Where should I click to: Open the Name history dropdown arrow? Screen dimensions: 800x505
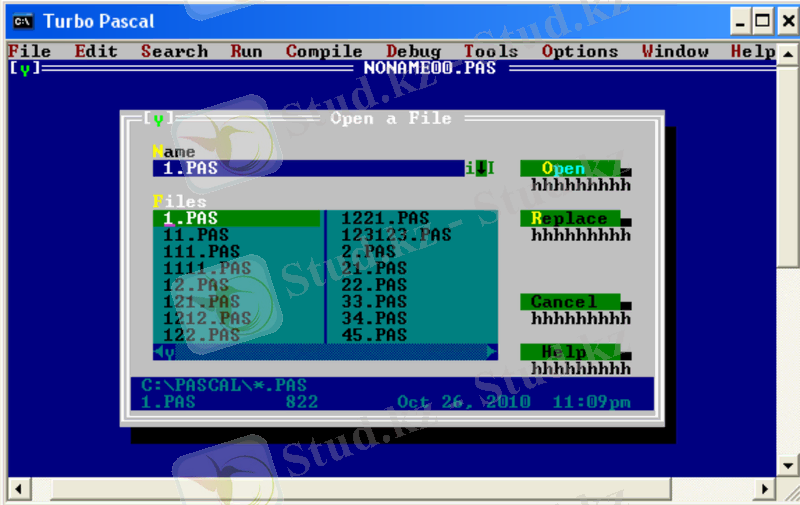(480, 169)
